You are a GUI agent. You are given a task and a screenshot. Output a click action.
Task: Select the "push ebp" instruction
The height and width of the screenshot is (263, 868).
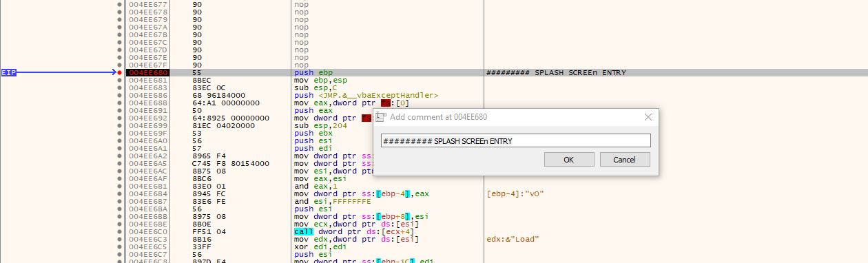pos(313,72)
